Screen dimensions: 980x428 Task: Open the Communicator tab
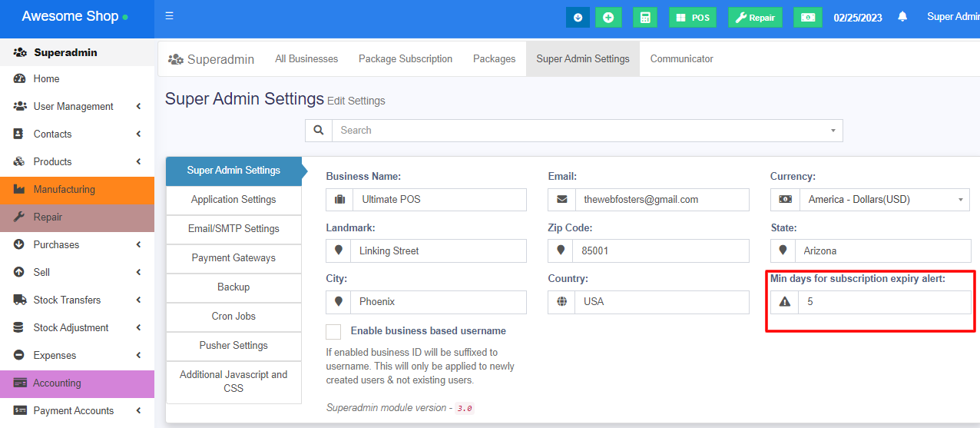point(681,59)
